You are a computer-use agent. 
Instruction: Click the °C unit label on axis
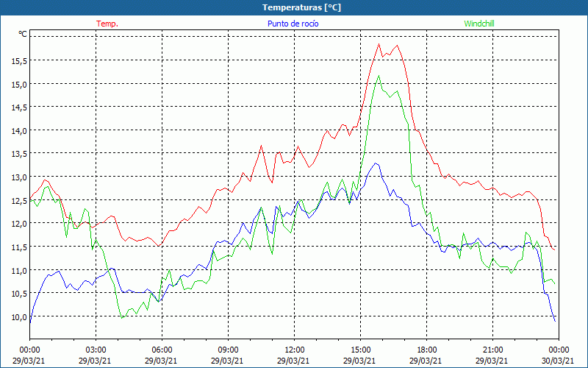pyautogui.click(x=23, y=34)
